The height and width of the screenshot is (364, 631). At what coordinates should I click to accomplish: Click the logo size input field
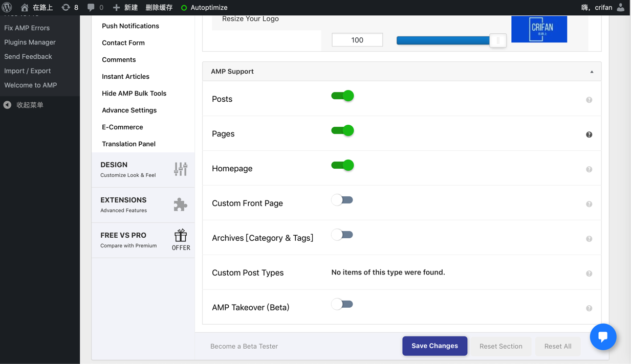click(x=357, y=40)
